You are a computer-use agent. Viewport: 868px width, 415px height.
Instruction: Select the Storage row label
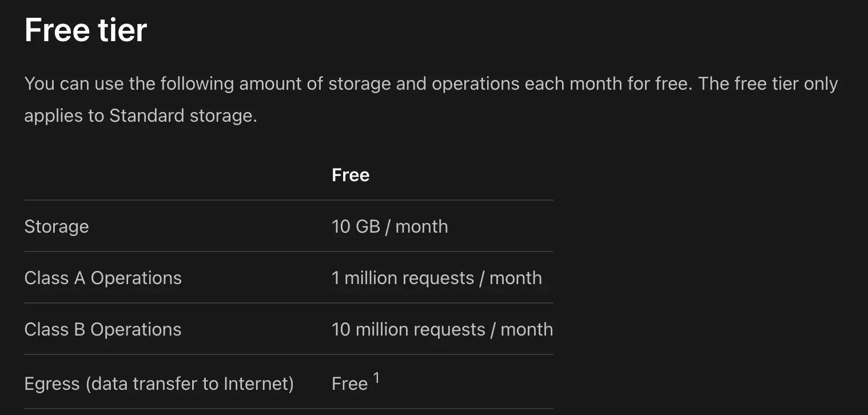click(x=57, y=226)
